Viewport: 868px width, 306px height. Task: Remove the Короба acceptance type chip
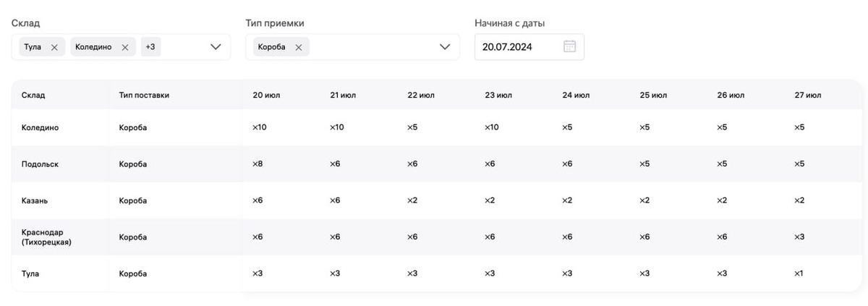(297, 47)
